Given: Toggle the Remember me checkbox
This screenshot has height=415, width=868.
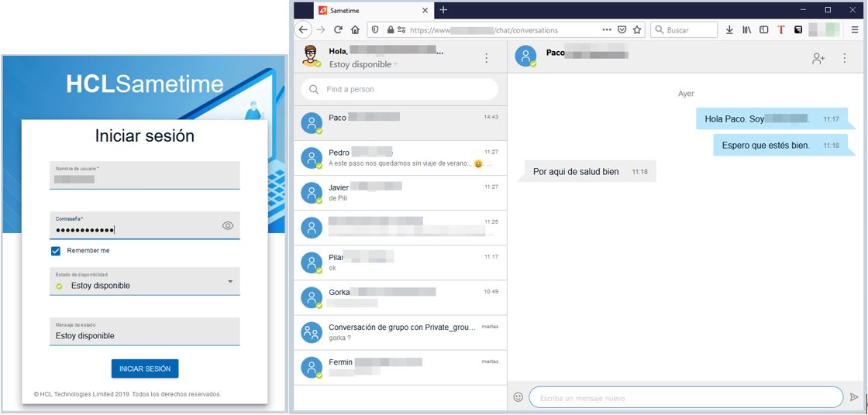Looking at the screenshot, I should (x=56, y=251).
